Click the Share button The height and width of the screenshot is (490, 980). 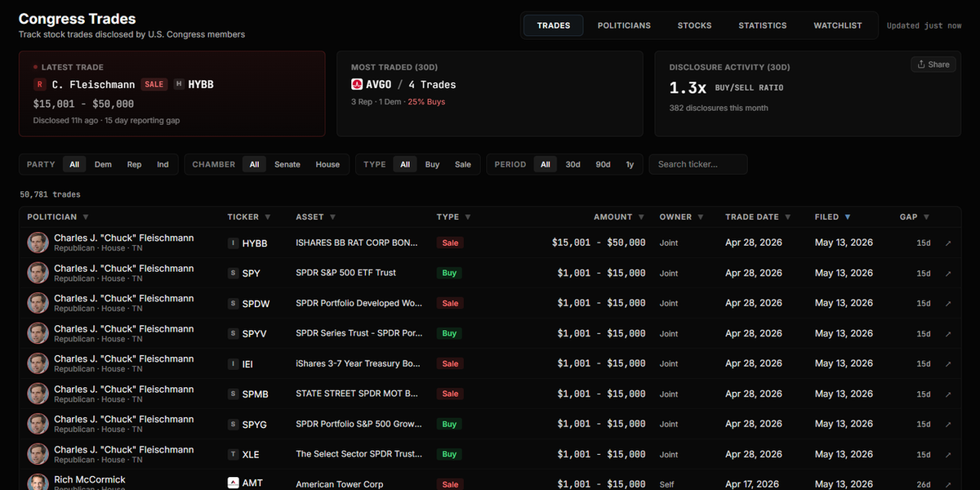(x=933, y=65)
